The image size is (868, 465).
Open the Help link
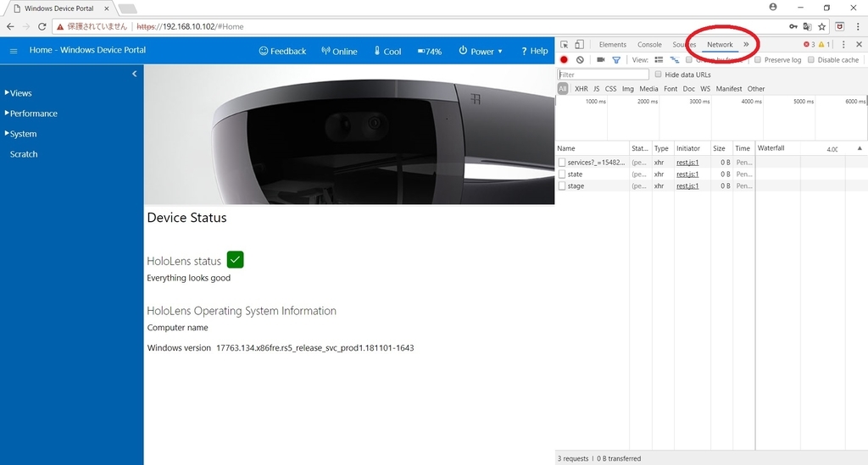[x=534, y=51]
